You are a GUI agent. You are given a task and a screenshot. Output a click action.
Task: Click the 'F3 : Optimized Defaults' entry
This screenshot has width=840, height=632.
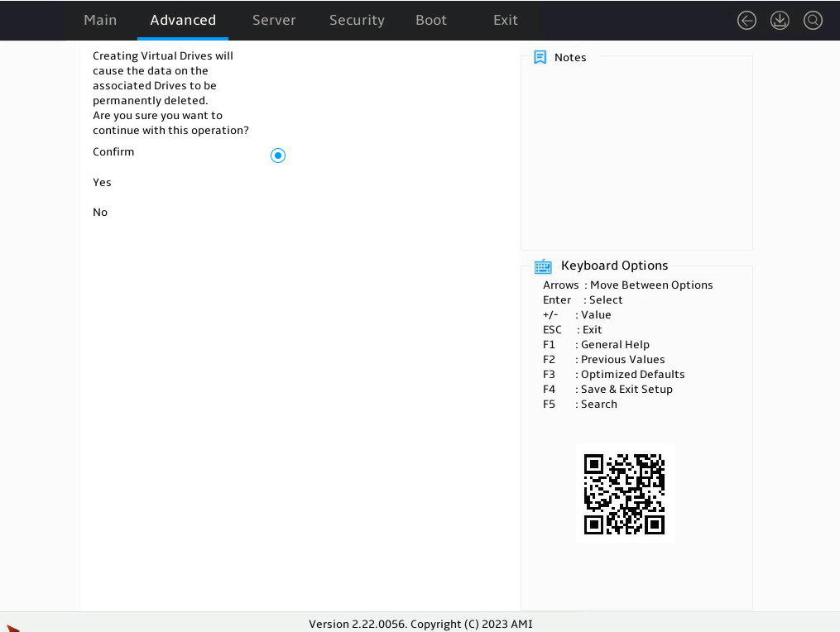(x=613, y=375)
